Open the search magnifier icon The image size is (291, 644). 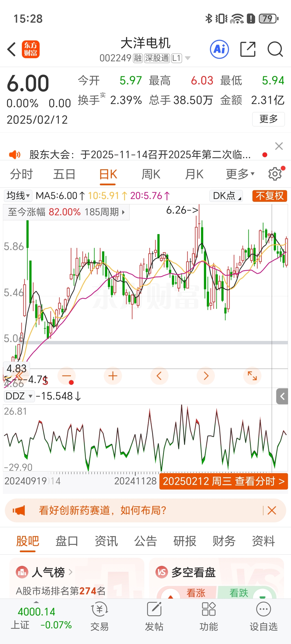coord(275,49)
